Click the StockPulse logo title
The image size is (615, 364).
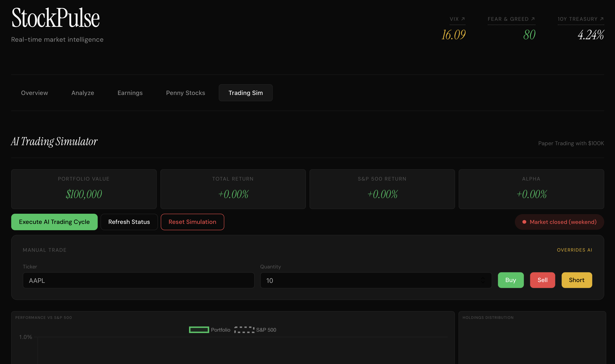(56, 18)
